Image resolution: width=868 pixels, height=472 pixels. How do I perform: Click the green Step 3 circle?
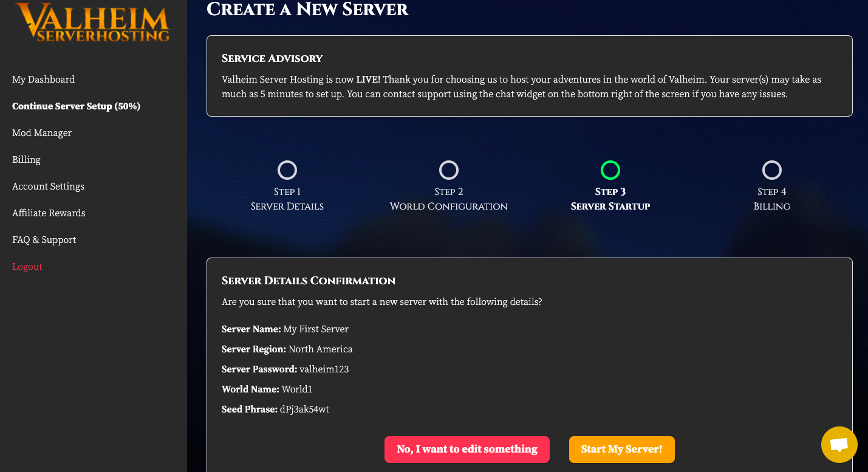click(x=610, y=170)
